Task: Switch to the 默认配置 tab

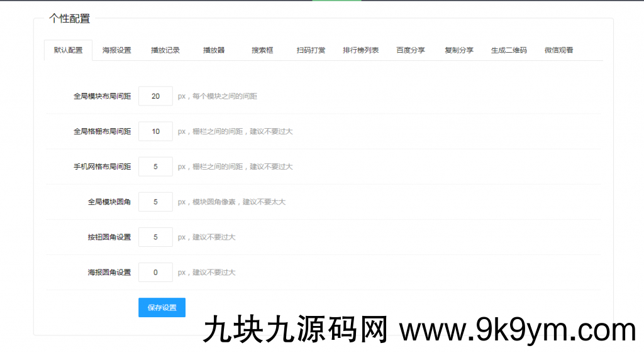Action: (68, 50)
